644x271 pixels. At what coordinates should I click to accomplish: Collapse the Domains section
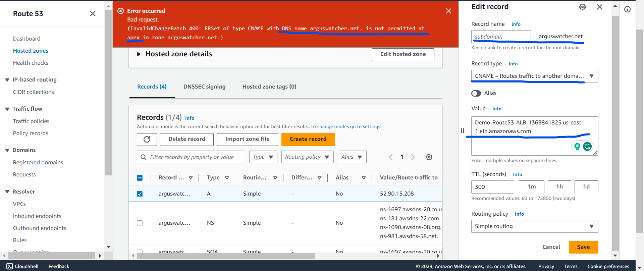coord(7,150)
